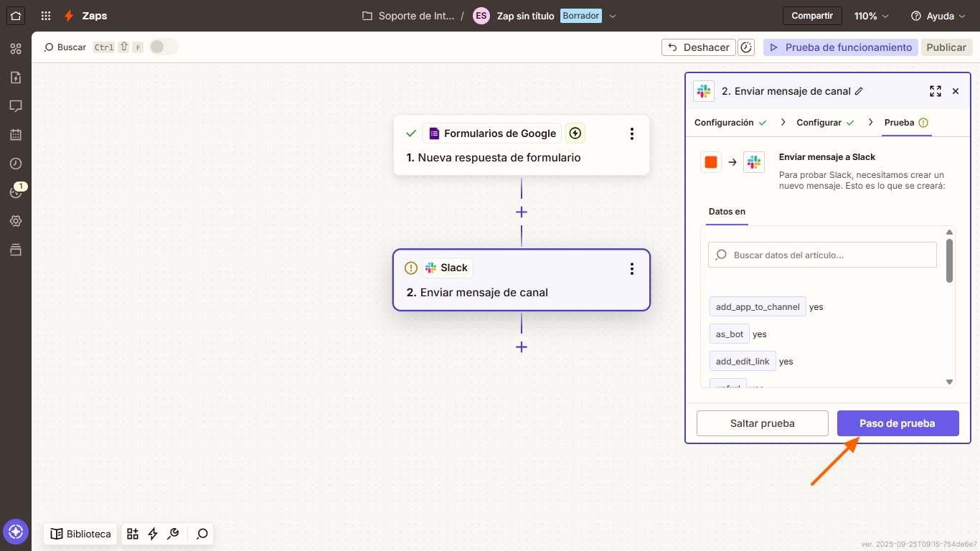The width and height of the screenshot is (980, 551).
Task: Open the Zaps document icon in sidebar
Action: point(16,77)
